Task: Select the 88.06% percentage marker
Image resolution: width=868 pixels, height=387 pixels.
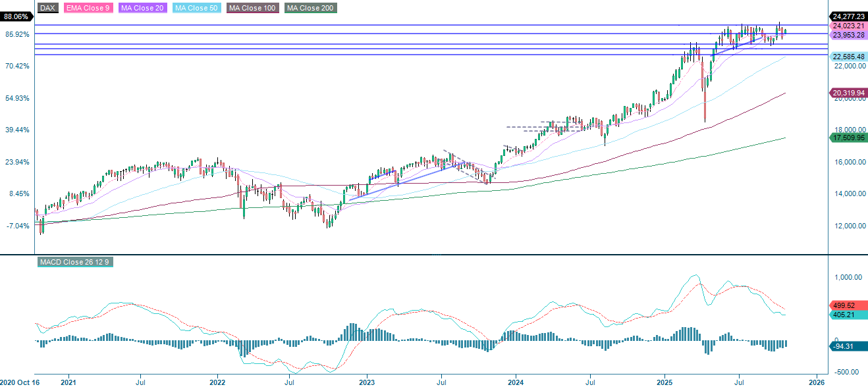Action: tap(15, 16)
